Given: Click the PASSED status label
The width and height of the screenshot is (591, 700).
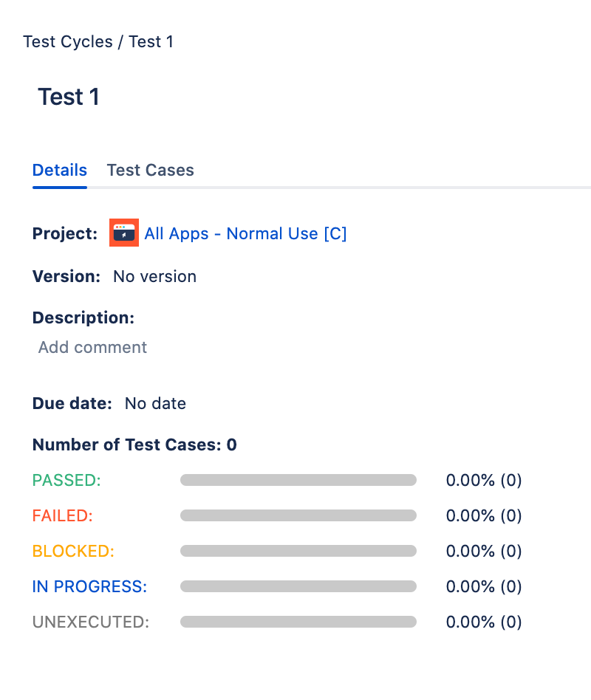Looking at the screenshot, I should (66, 480).
